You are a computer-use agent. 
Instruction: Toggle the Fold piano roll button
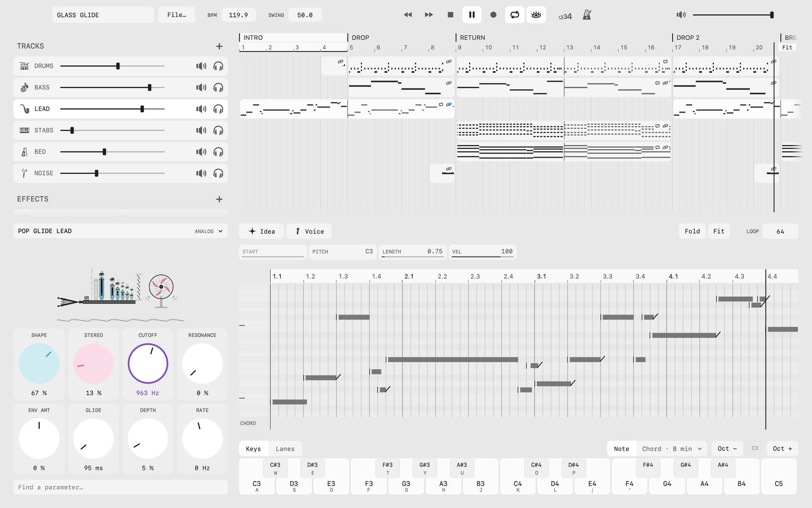click(692, 231)
